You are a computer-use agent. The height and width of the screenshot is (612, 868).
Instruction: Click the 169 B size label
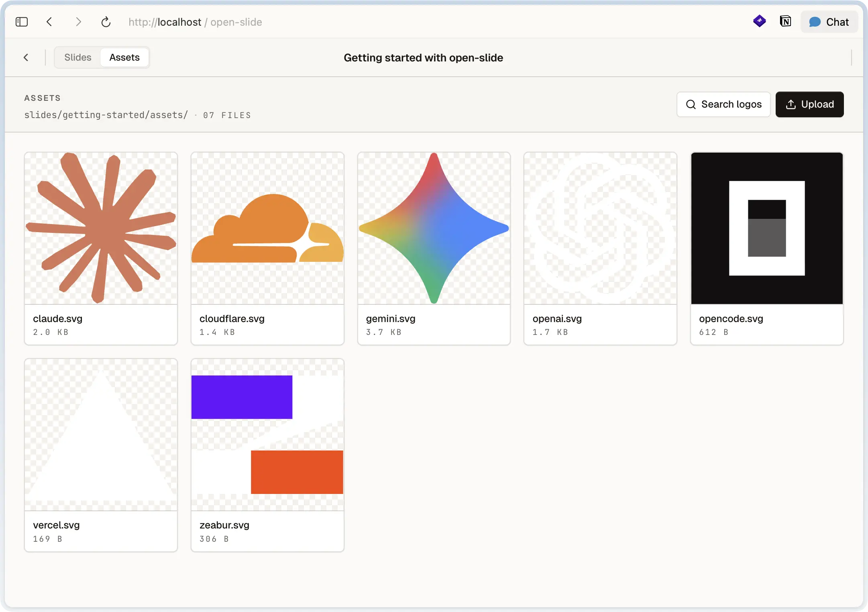pyautogui.click(x=48, y=539)
